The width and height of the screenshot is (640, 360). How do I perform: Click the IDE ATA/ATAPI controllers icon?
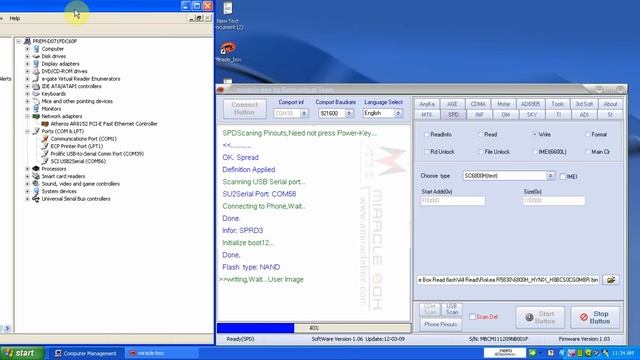point(36,86)
